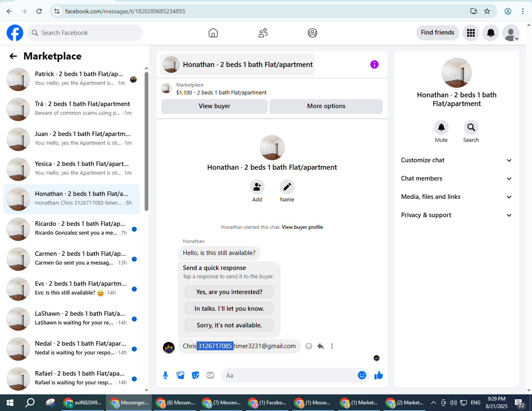Send quick reply 'In talks. I'll let you know.'
This screenshot has height=411, width=532.
click(x=229, y=309)
